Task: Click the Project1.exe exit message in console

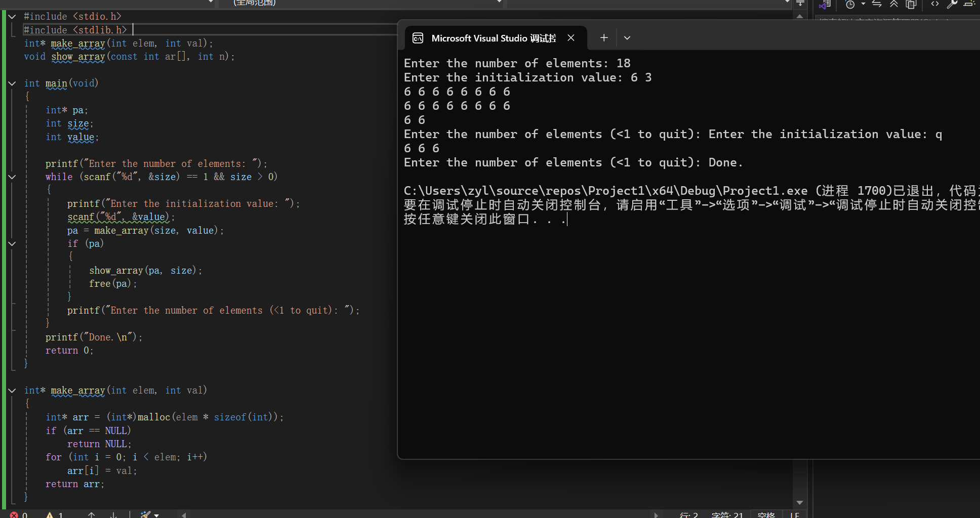Action: coord(691,191)
